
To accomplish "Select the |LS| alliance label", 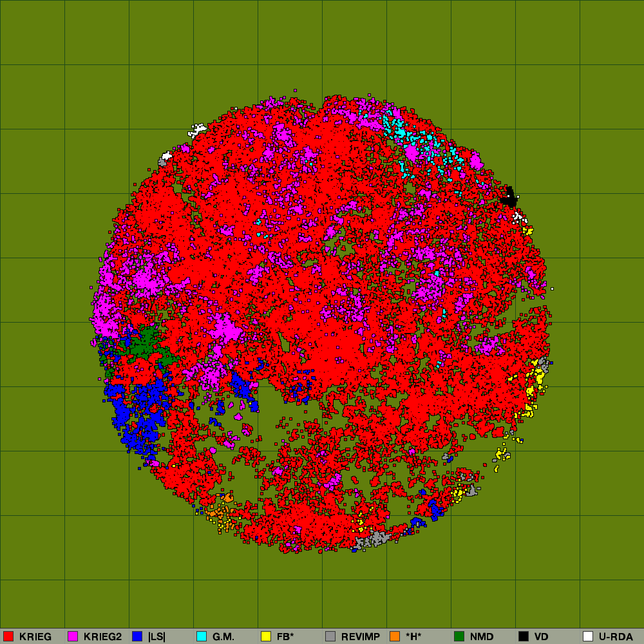I will pos(156,637).
